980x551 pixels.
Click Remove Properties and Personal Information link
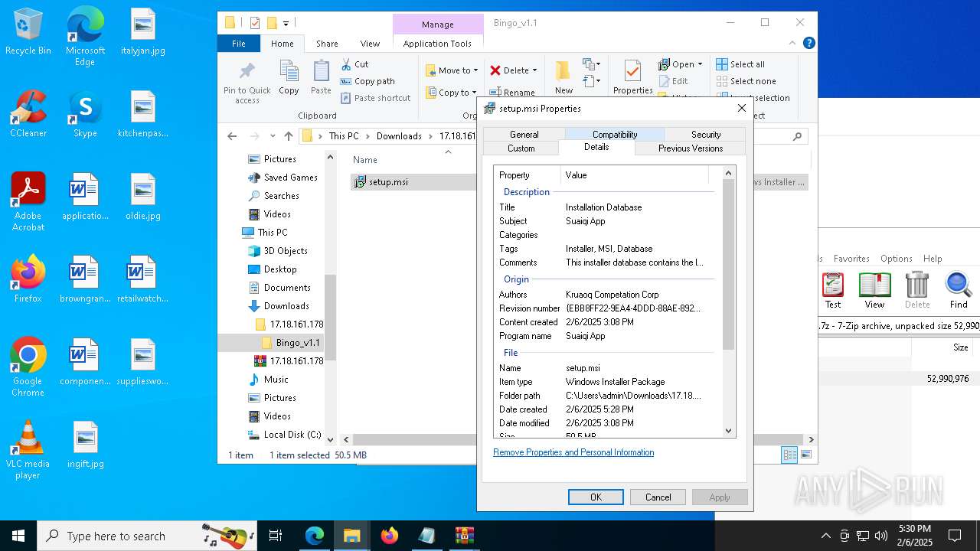tap(573, 452)
